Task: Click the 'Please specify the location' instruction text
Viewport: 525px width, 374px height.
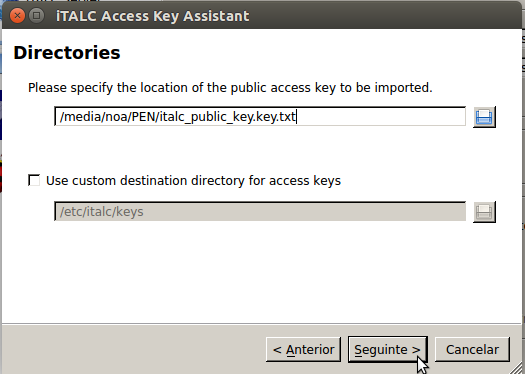Action: pyautogui.click(x=230, y=88)
